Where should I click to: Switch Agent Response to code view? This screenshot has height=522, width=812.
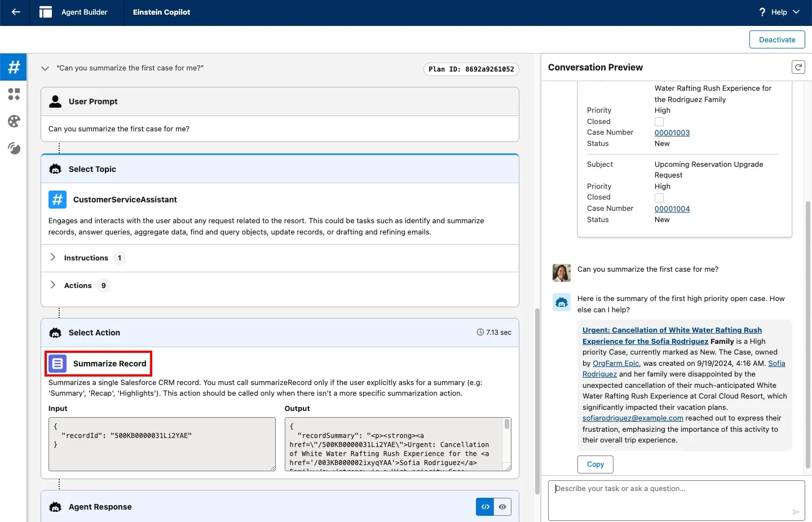(x=485, y=507)
